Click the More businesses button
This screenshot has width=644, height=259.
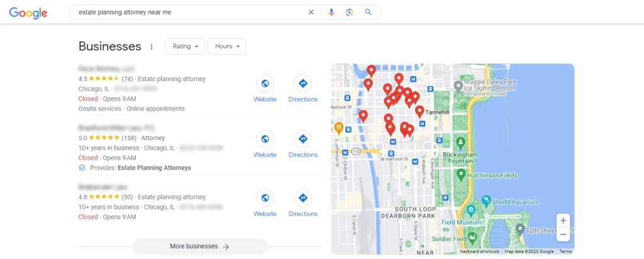pos(200,246)
